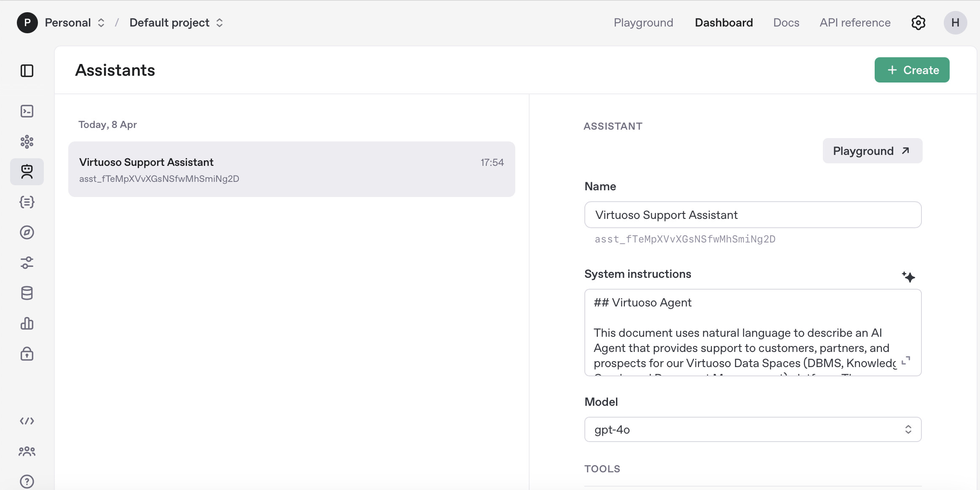Go to the Playground top tab
The image size is (980, 490).
click(x=643, y=23)
